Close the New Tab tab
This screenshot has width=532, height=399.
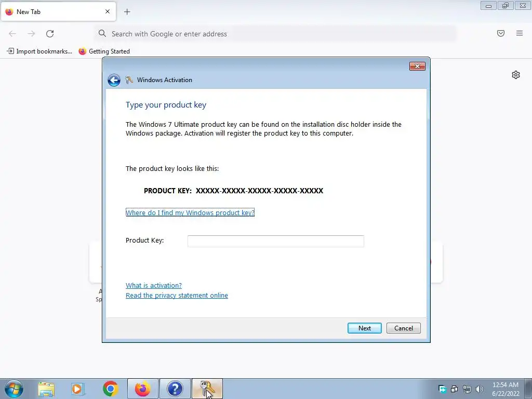click(x=108, y=11)
